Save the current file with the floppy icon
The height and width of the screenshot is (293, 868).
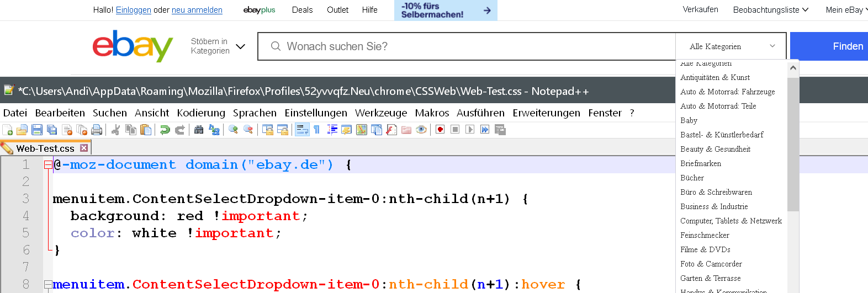[37, 130]
